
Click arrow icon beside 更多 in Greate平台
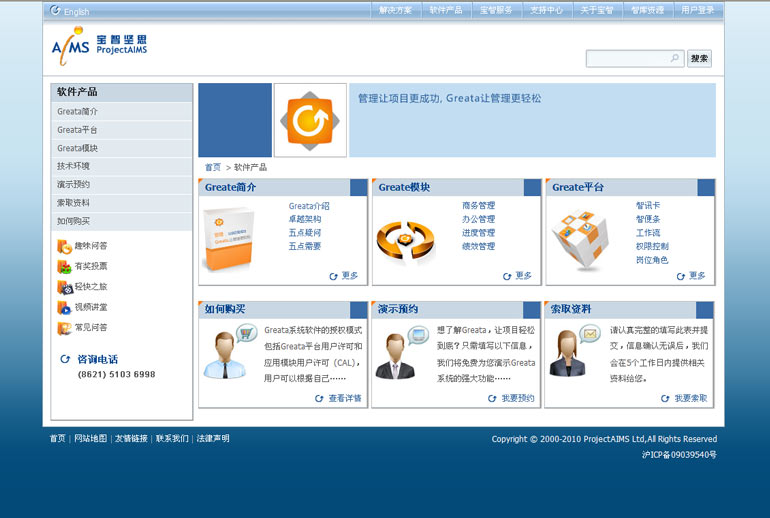pos(681,276)
